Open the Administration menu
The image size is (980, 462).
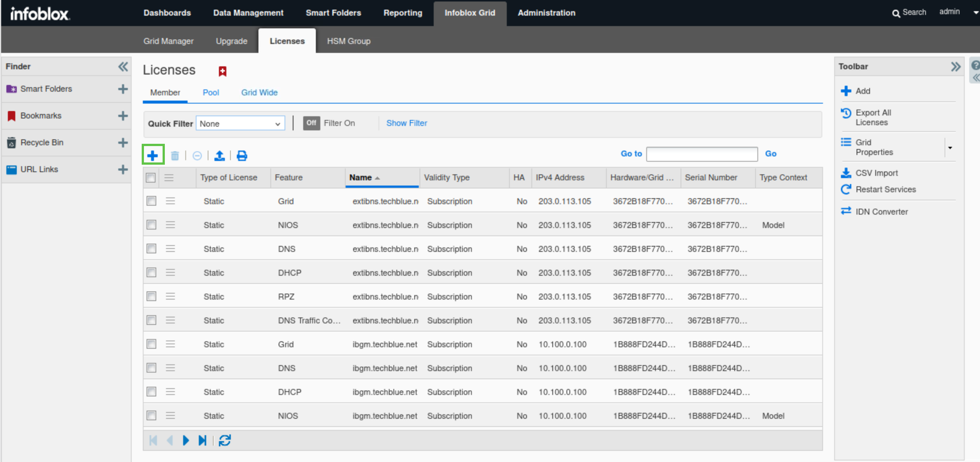click(x=546, y=13)
